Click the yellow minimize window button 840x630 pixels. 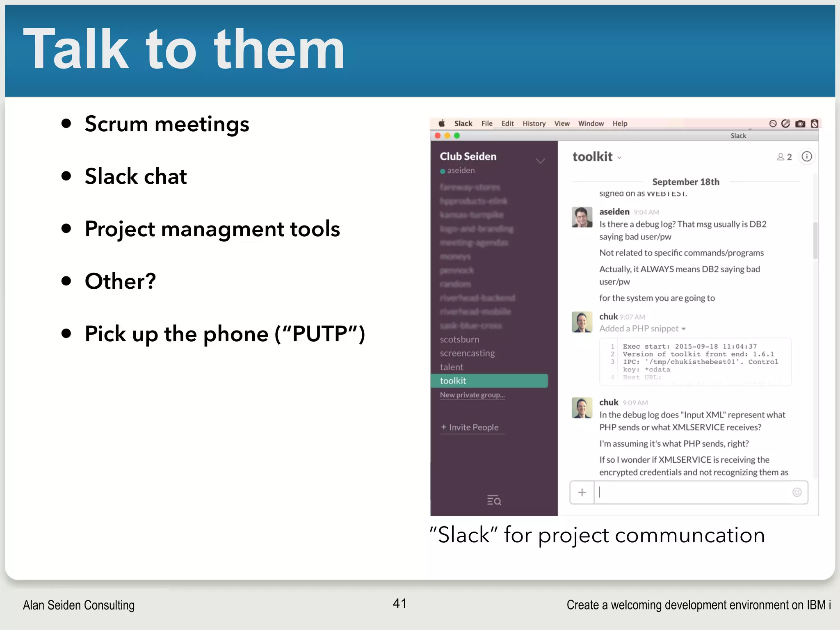point(447,135)
